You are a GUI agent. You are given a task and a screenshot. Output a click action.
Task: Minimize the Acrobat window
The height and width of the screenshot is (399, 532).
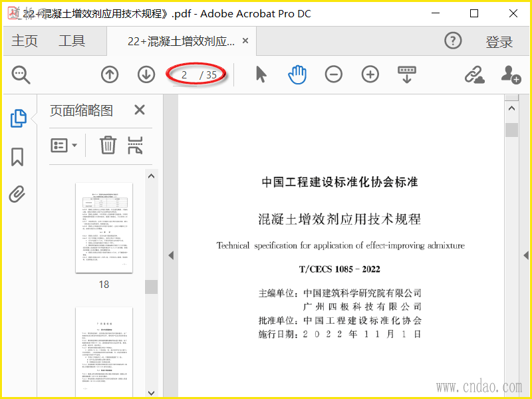pos(436,13)
